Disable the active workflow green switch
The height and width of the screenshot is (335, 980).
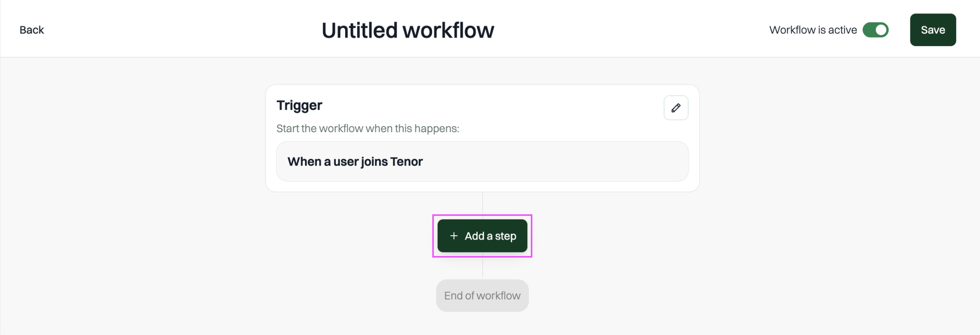click(875, 30)
